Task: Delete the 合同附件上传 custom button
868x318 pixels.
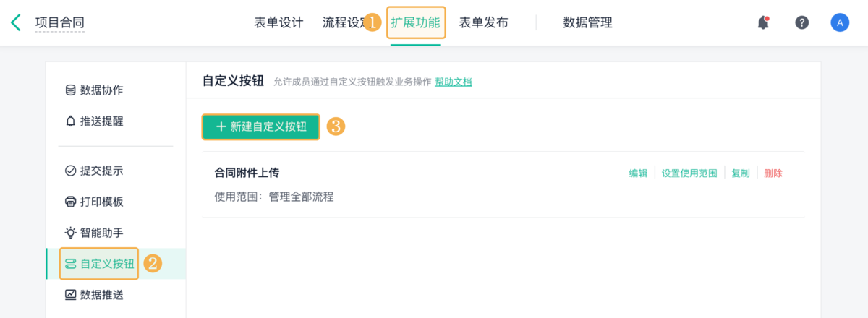Action: 773,173
